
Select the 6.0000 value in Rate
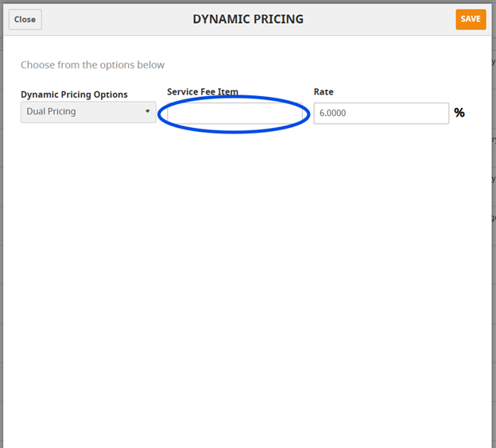tap(332, 114)
